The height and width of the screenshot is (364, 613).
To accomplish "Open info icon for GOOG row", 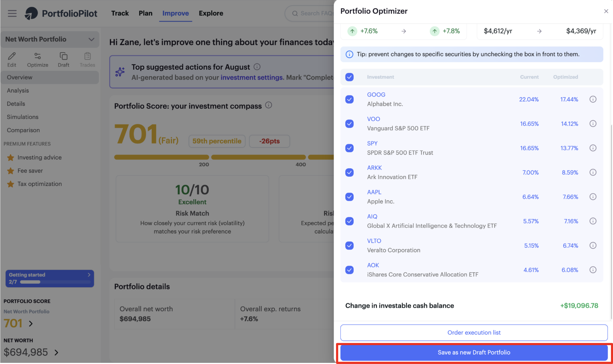I will tap(593, 99).
